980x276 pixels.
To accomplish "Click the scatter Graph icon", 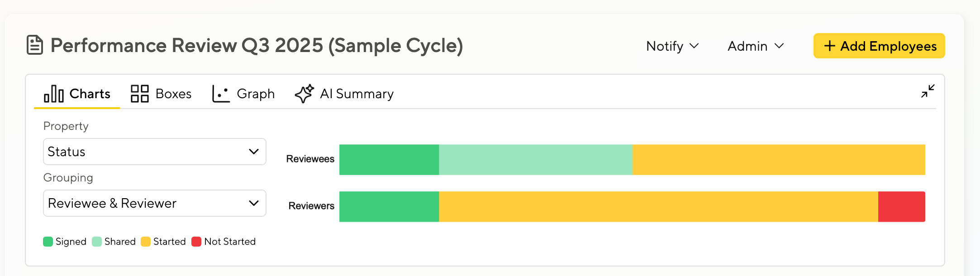I will 221,94.
